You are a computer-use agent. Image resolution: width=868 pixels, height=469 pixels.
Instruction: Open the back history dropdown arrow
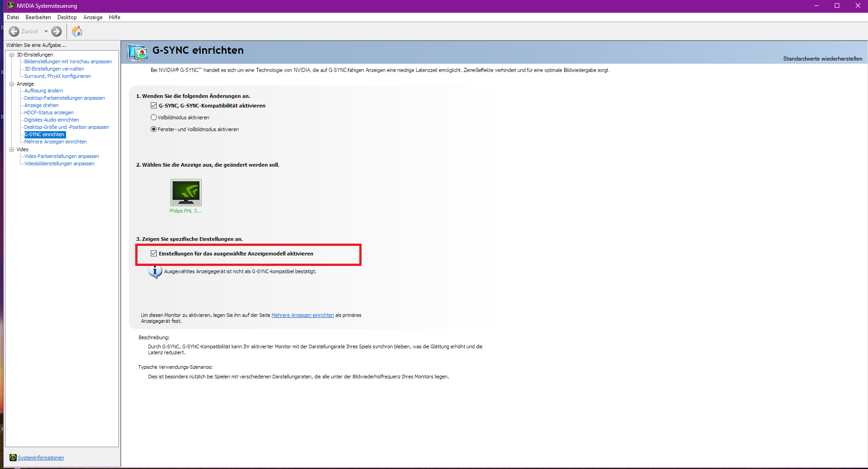point(46,31)
